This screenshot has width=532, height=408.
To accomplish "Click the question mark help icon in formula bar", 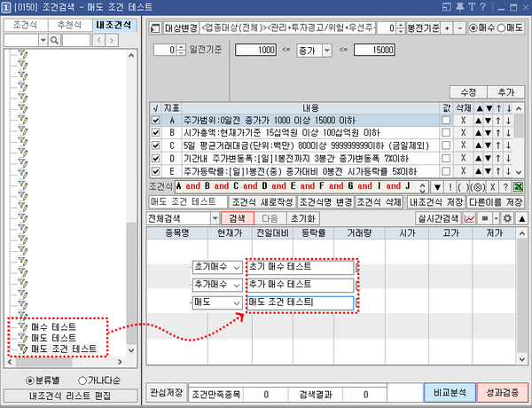I will tap(505, 187).
